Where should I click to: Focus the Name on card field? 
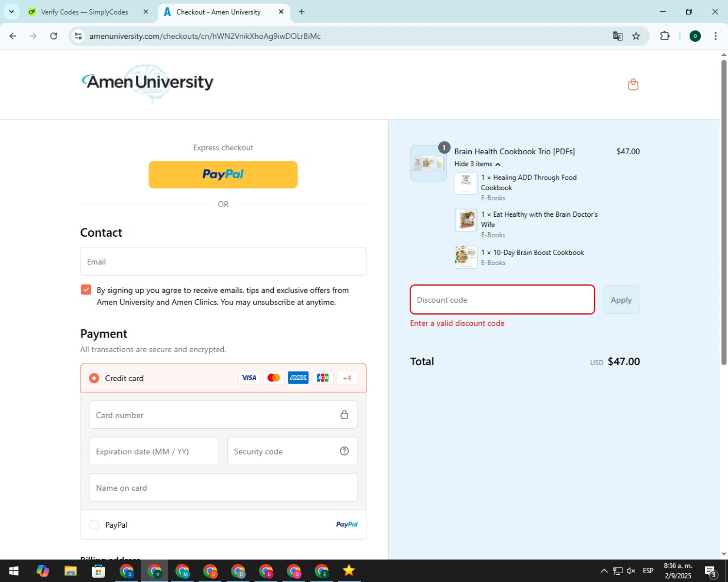(x=223, y=487)
